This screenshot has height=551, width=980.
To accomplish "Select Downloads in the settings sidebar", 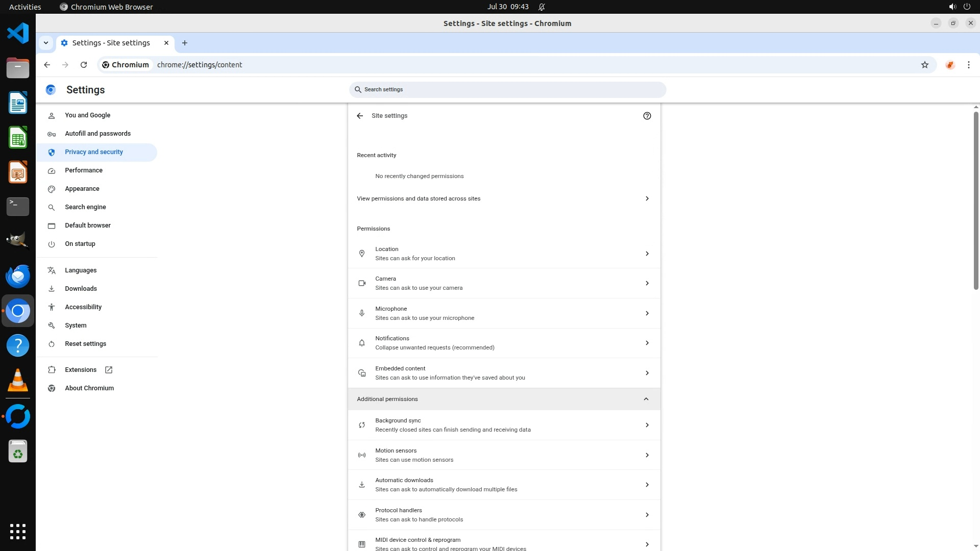I will click(81, 289).
